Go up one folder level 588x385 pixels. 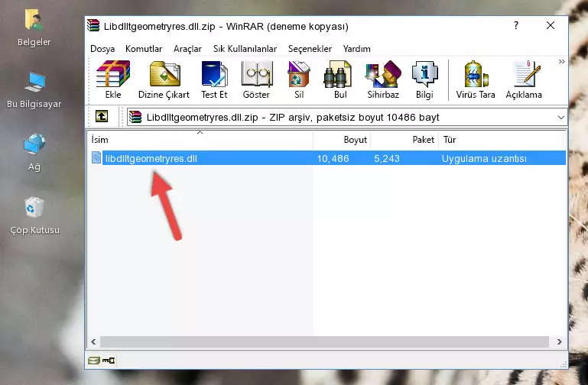click(x=102, y=116)
